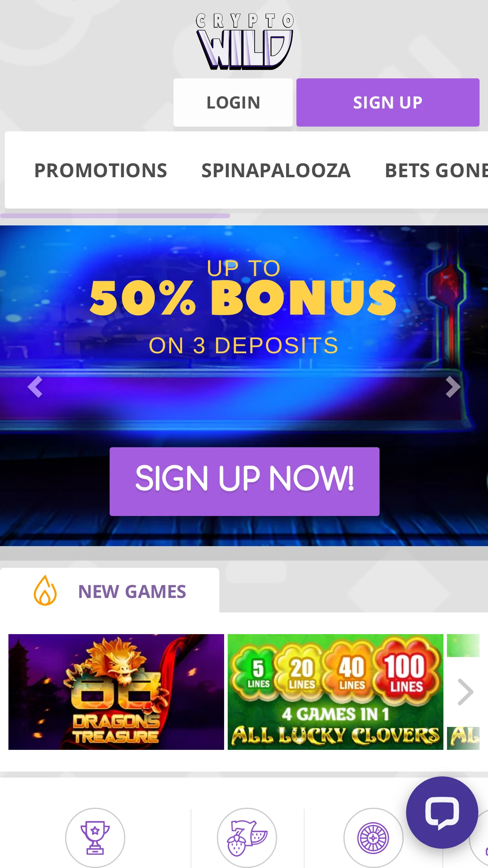This screenshot has height=868, width=488.
Task: Open the Spinapalooza menu item
Action: pyautogui.click(x=276, y=170)
